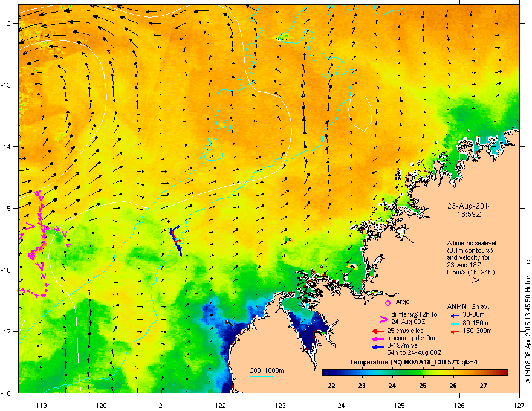Click the date label 23-Aug-2014
The image size is (532, 411).
pos(470,206)
